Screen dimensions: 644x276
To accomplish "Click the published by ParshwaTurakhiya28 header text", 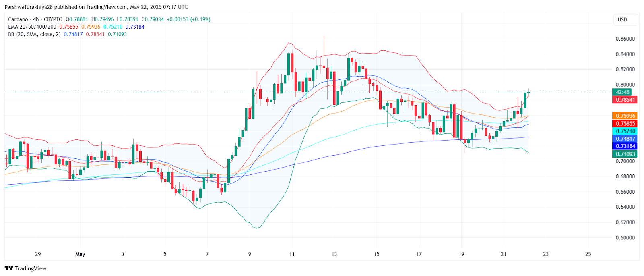I will pyautogui.click(x=96, y=7).
